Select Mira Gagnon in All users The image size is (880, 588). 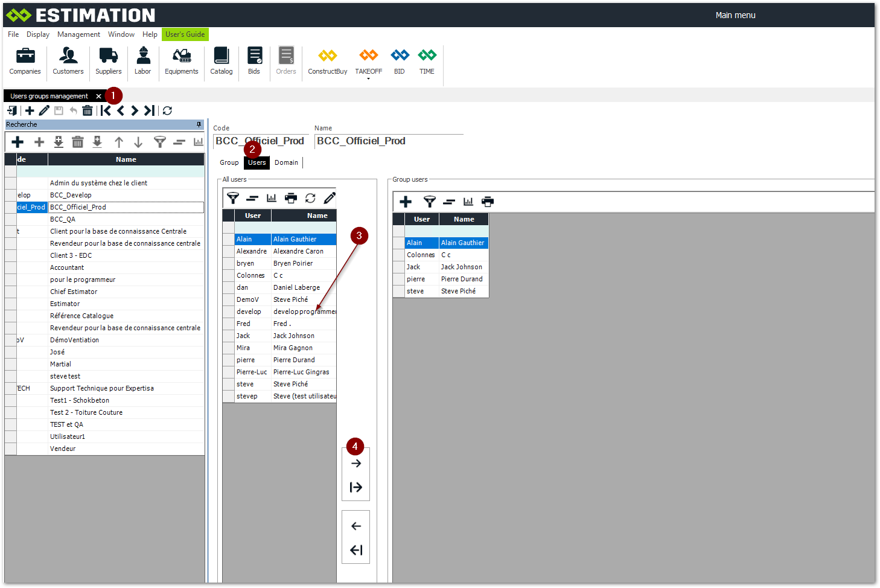pos(293,348)
